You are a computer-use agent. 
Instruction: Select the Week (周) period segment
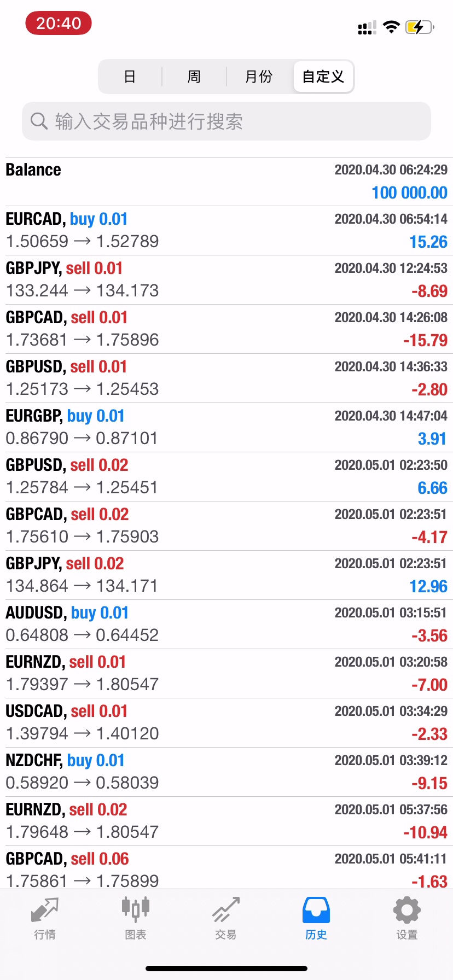[x=194, y=77]
